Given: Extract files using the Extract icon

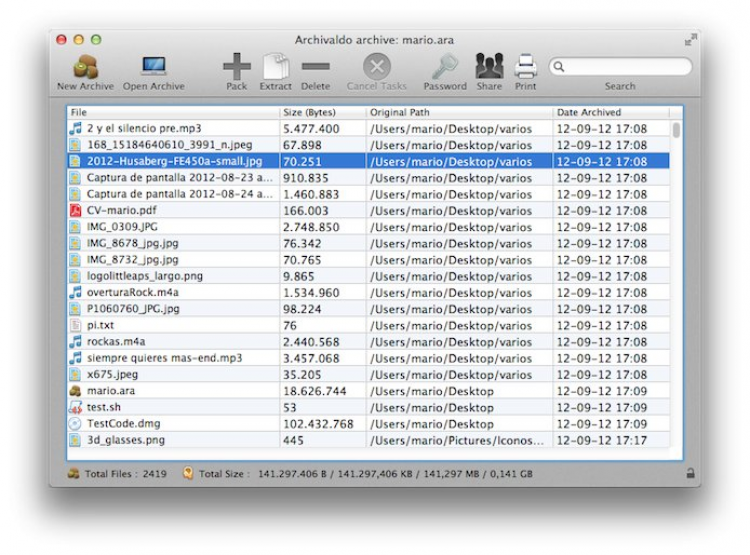Looking at the screenshot, I should [276, 67].
